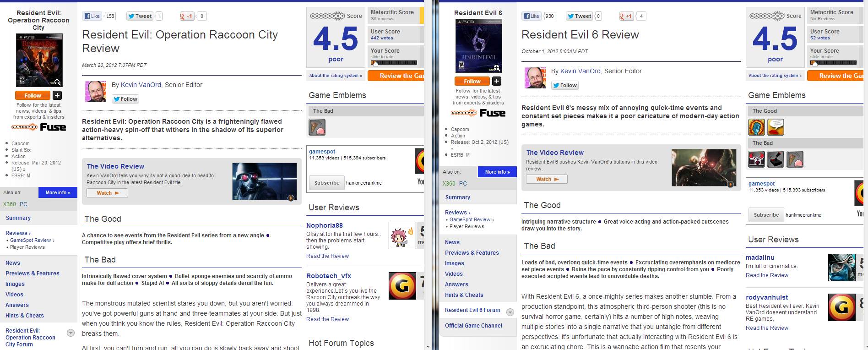Click the plus icon beside Follow on Raccoon City page
This screenshot has height=350, width=868.
point(57,95)
